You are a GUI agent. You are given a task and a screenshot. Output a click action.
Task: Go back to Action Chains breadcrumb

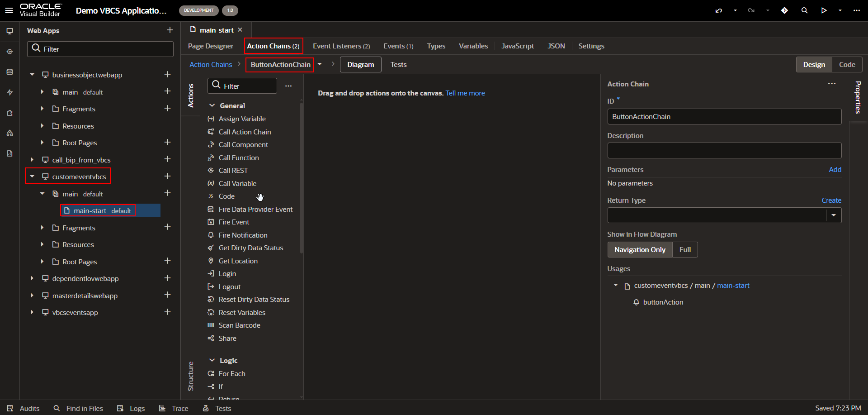[x=211, y=65]
